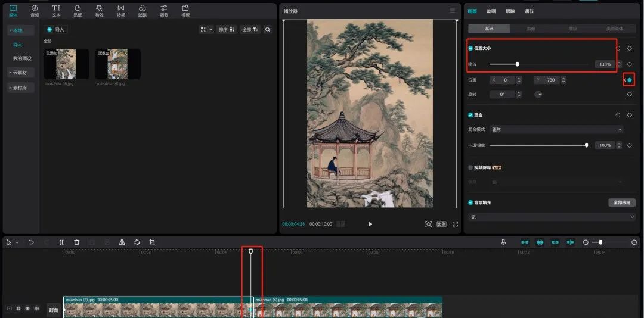Uncheck the 背景填充 checkbox
The height and width of the screenshot is (318, 644).
coord(470,202)
